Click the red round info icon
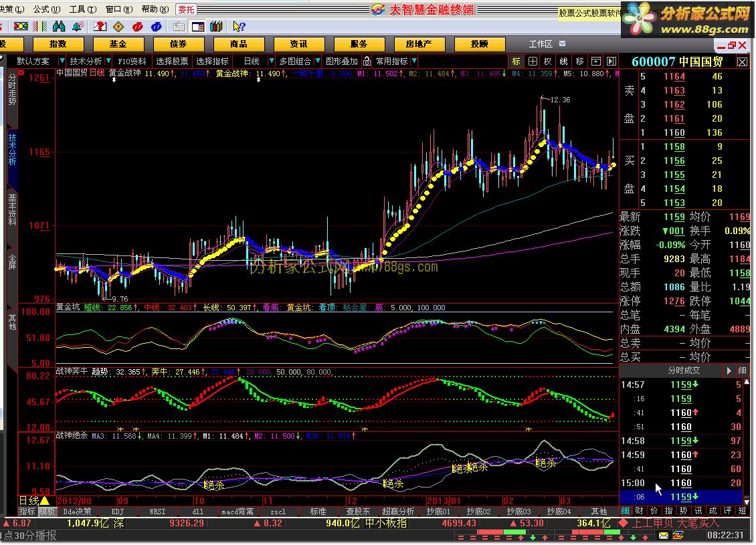This screenshot has height=545, width=756. [138, 26]
